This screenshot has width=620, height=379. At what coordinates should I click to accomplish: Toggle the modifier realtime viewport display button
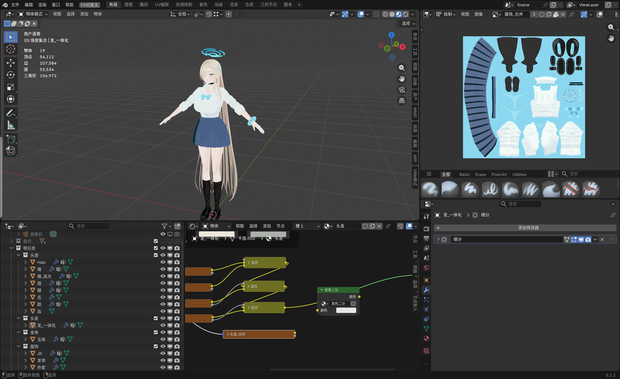tap(581, 239)
